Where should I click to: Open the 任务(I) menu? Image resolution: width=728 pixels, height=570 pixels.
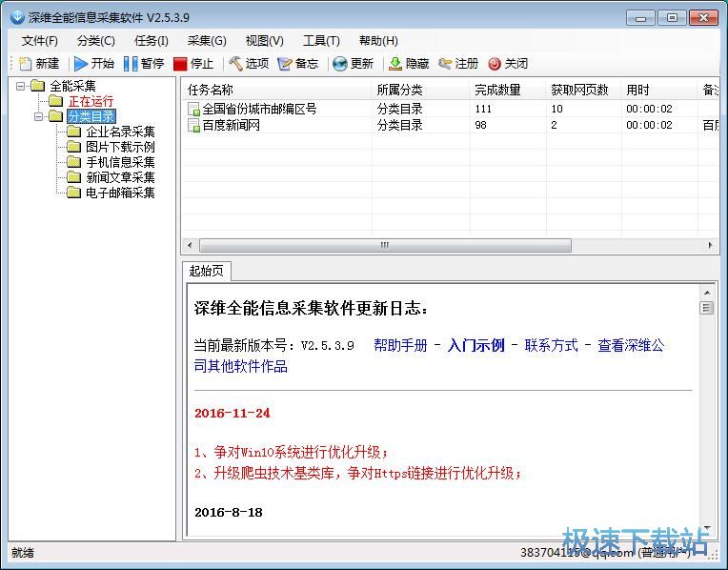(151, 41)
